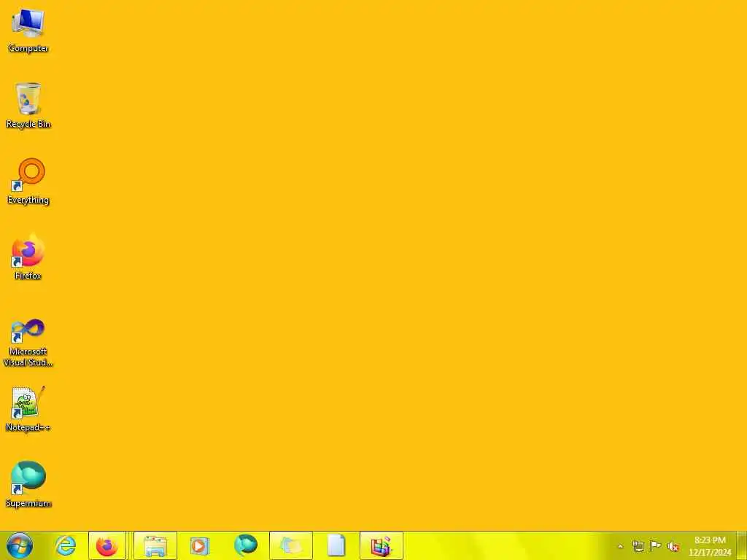Select the Recycle Bin desktop icon
The image size is (747, 560).
click(x=28, y=106)
